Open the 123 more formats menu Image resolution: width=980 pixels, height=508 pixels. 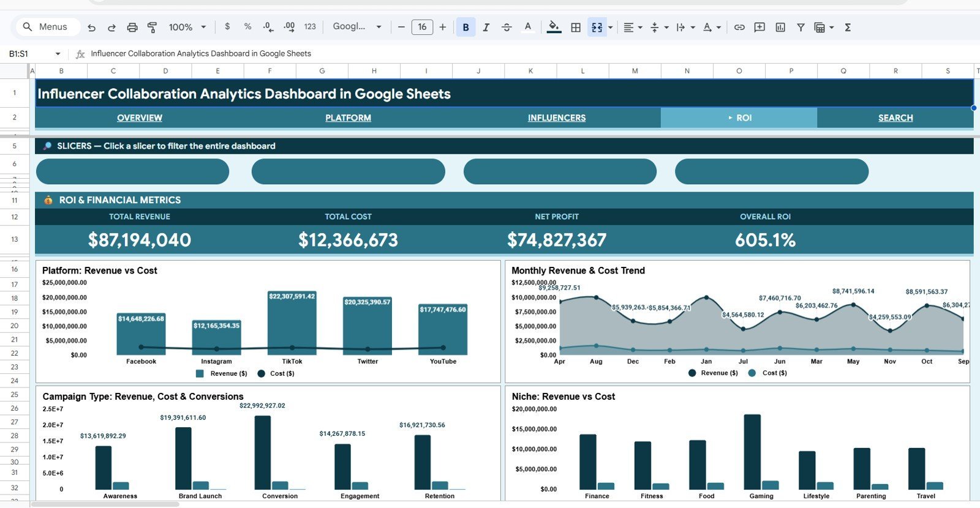click(x=310, y=26)
